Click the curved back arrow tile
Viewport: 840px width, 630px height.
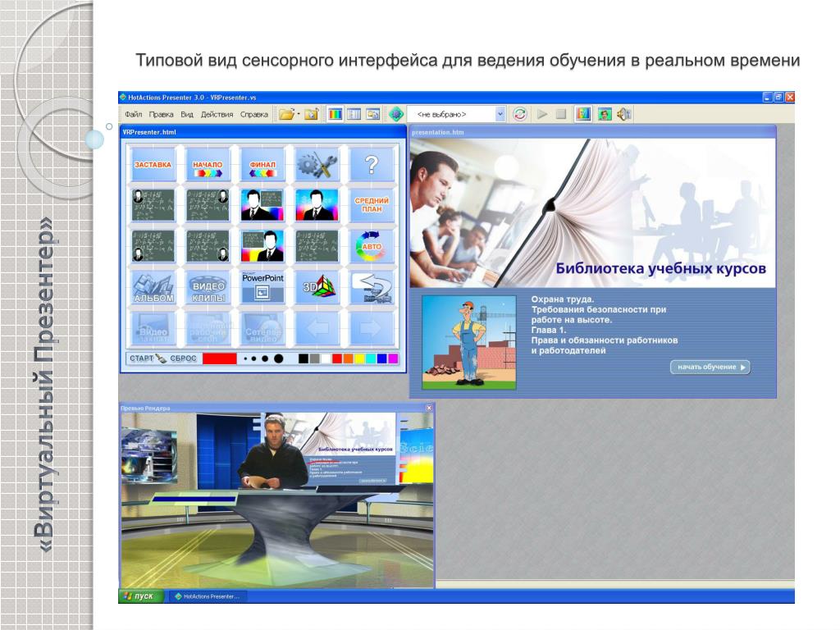pos(372,287)
